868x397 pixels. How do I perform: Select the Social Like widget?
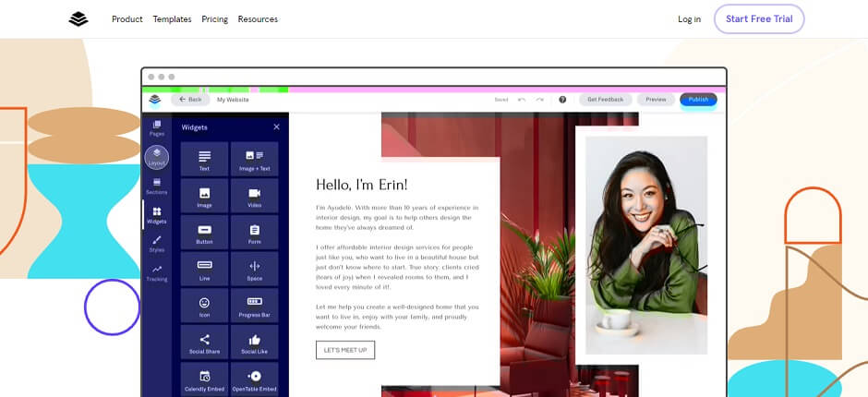[255, 342]
